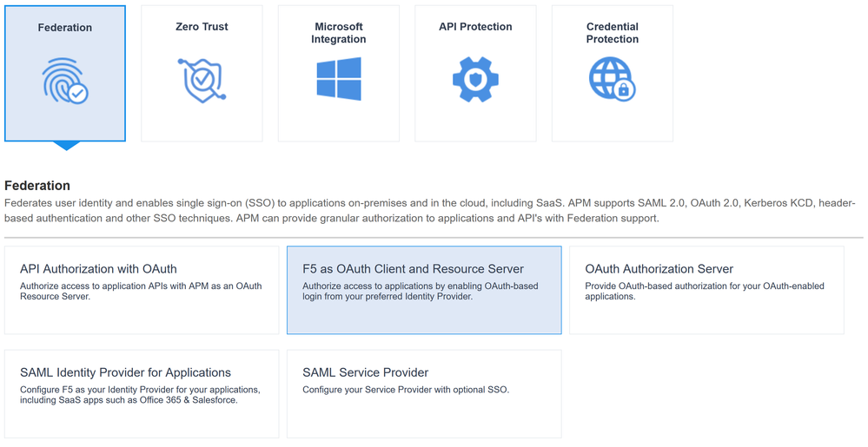Click the API Authorization with OAuth description text
The height and width of the screenshot is (447, 868).
coord(141,292)
